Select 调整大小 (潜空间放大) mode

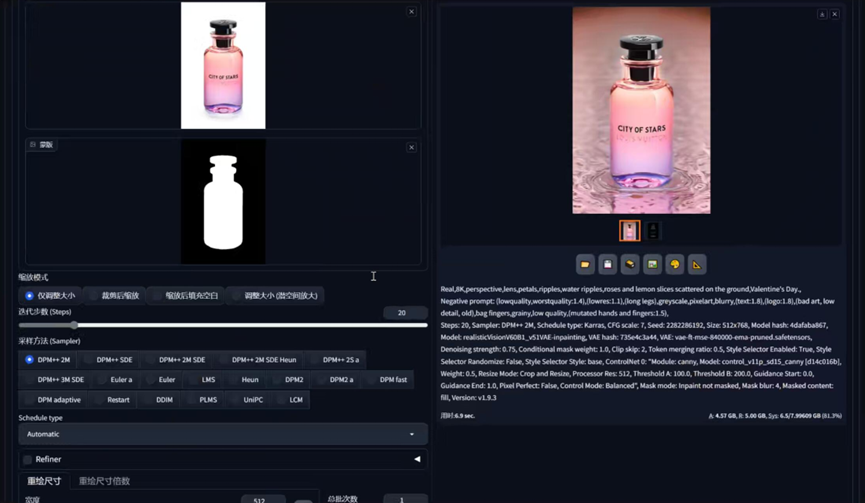pos(275,296)
